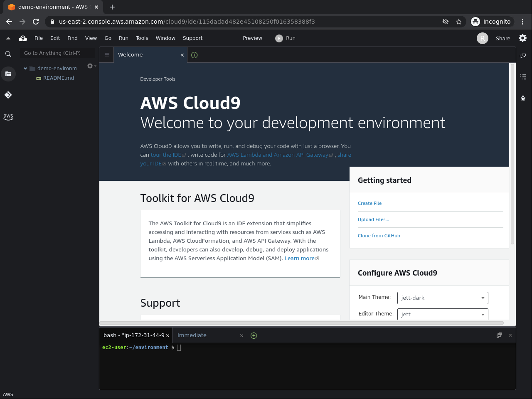Add new tab in terminal pane
The height and width of the screenshot is (399, 532).
coord(254,335)
